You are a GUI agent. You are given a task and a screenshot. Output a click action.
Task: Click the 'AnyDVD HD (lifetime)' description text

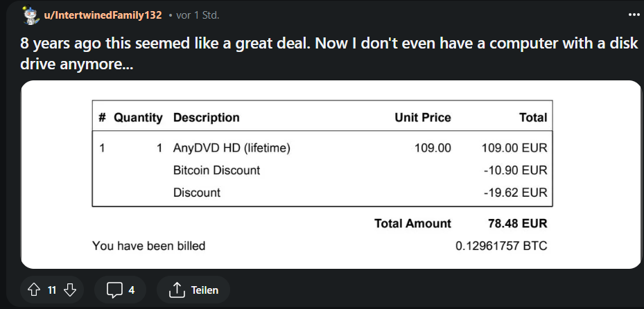coord(232,148)
